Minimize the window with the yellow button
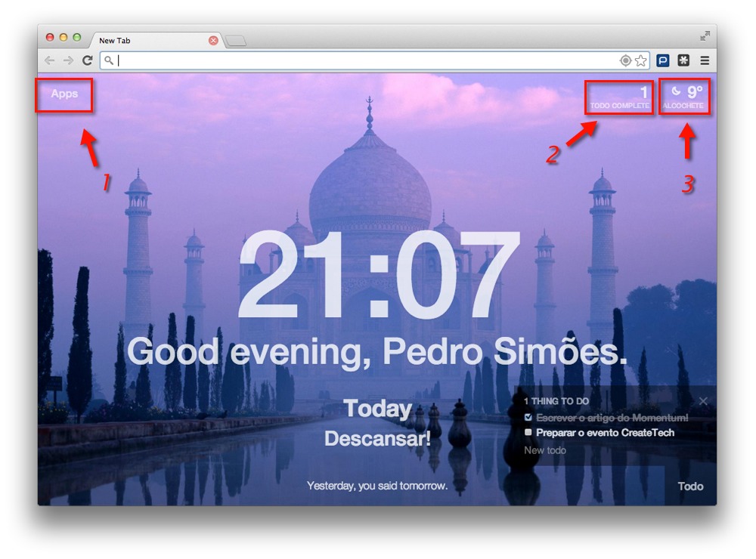Viewport: 756px width, 559px height. click(x=64, y=37)
